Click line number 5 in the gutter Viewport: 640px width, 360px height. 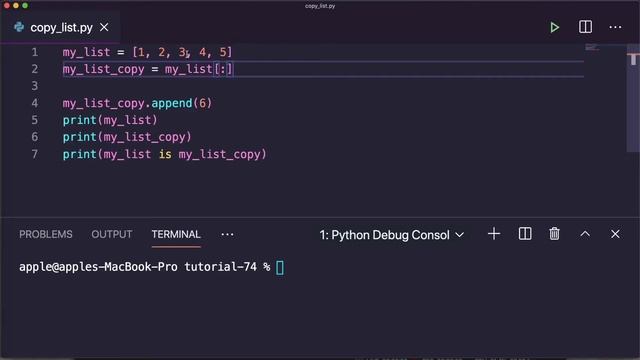tap(35, 120)
